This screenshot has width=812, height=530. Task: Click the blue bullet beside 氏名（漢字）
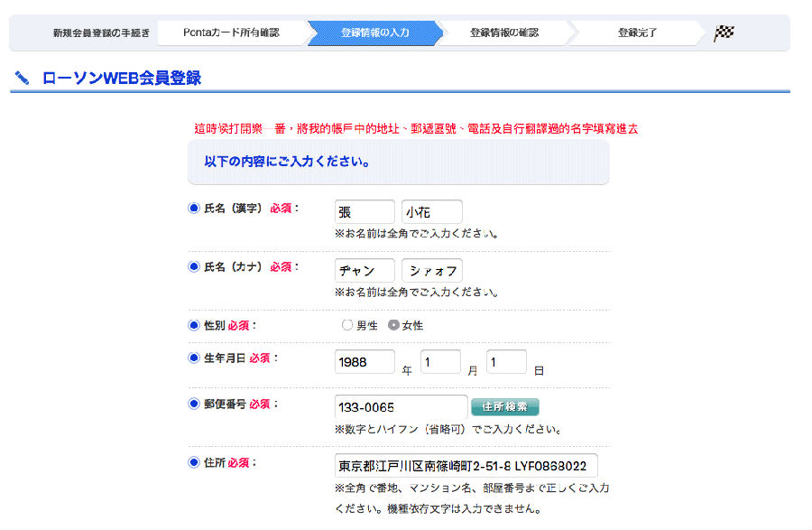tap(194, 208)
